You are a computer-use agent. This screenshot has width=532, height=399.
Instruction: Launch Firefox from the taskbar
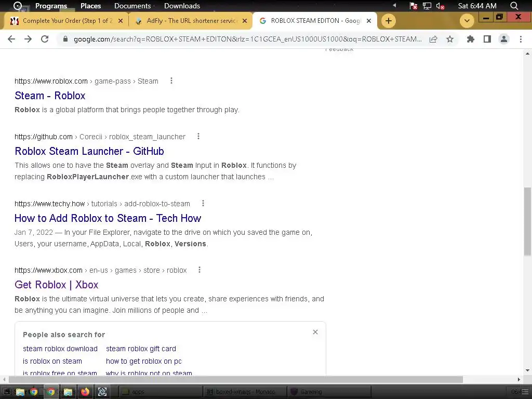[x=85, y=392]
